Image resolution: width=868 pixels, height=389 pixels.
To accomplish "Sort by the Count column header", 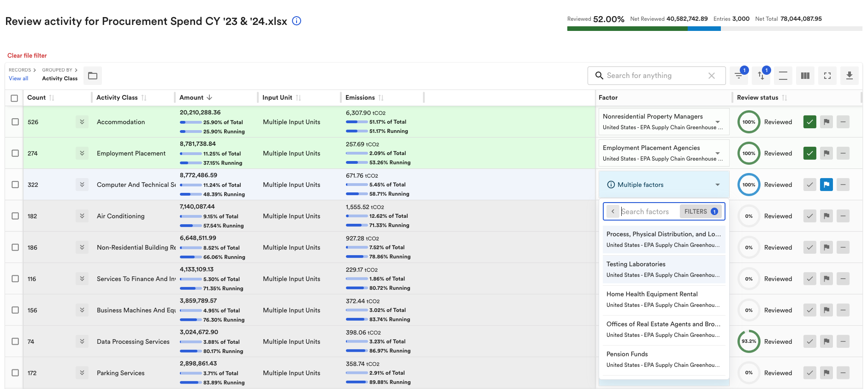I will tap(41, 97).
